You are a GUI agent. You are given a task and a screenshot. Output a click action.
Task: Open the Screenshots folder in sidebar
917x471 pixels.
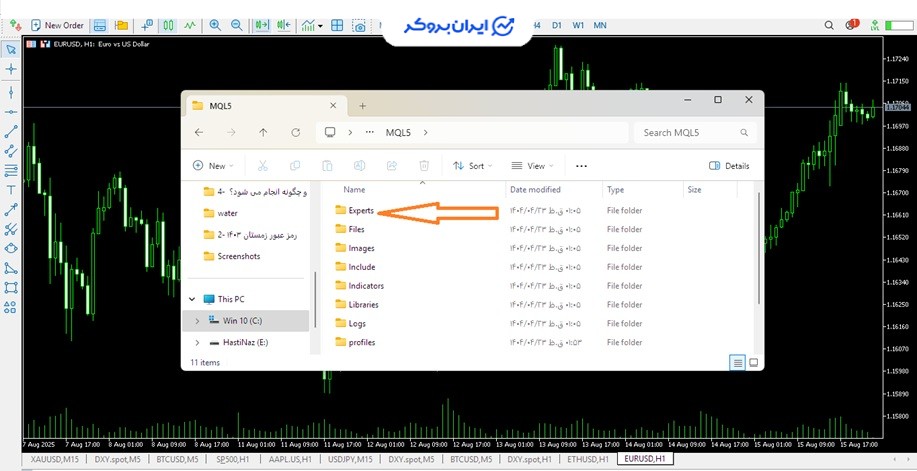coord(232,256)
